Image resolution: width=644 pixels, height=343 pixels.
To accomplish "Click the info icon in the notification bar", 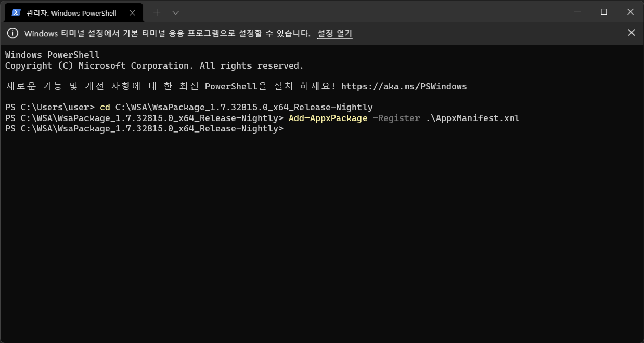I will [x=12, y=33].
